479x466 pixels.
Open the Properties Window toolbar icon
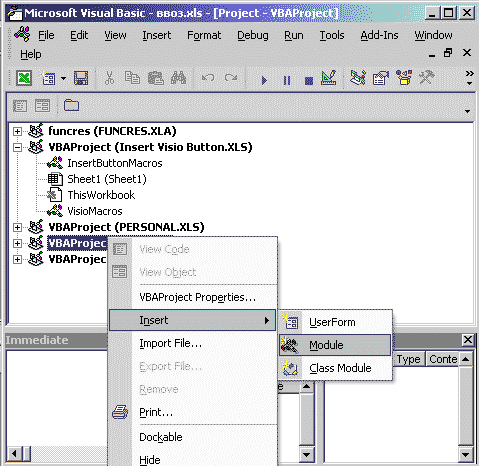(381, 78)
